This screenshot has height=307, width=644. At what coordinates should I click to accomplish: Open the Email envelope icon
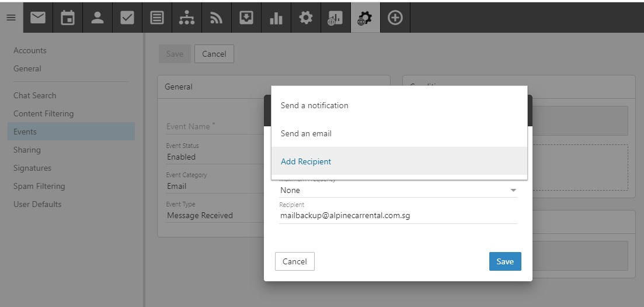[x=38, y=18]
